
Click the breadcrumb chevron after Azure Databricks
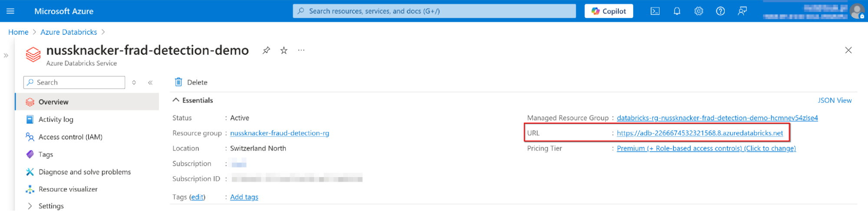point(103,32)
